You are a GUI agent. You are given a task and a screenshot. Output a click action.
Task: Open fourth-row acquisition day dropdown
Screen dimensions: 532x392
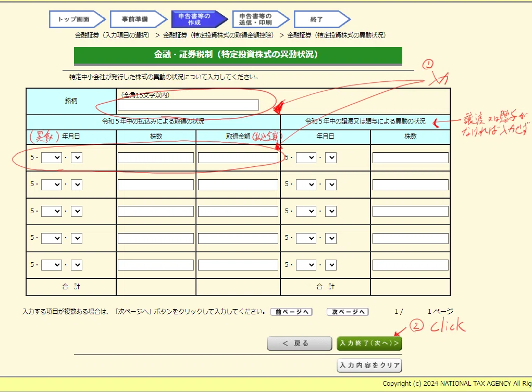77,238
